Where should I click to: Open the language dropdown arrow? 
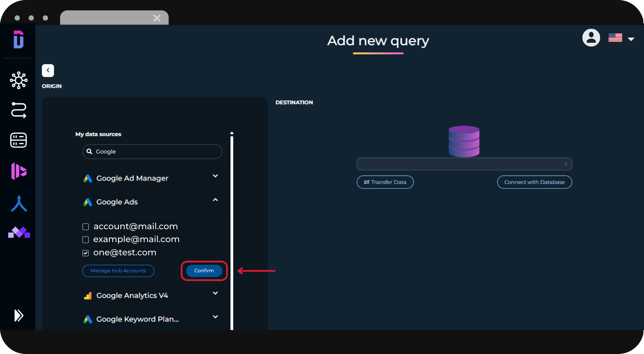631,39
